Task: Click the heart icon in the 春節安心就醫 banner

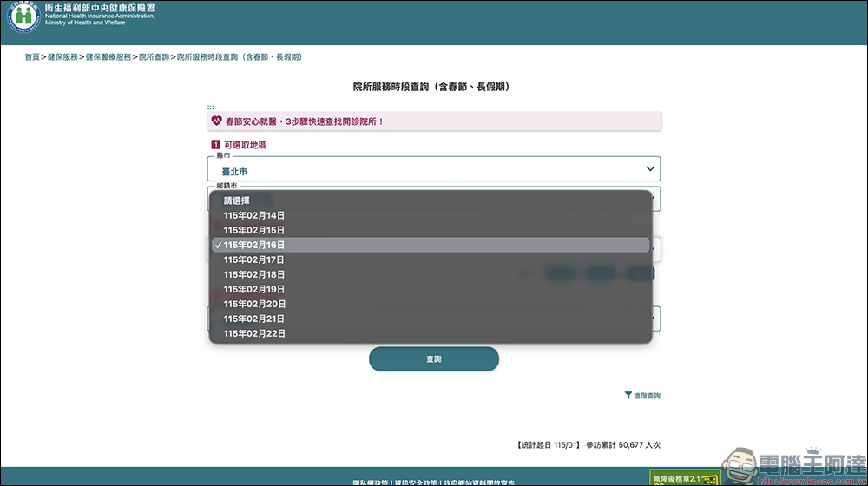Action: (x=216, y=121)
